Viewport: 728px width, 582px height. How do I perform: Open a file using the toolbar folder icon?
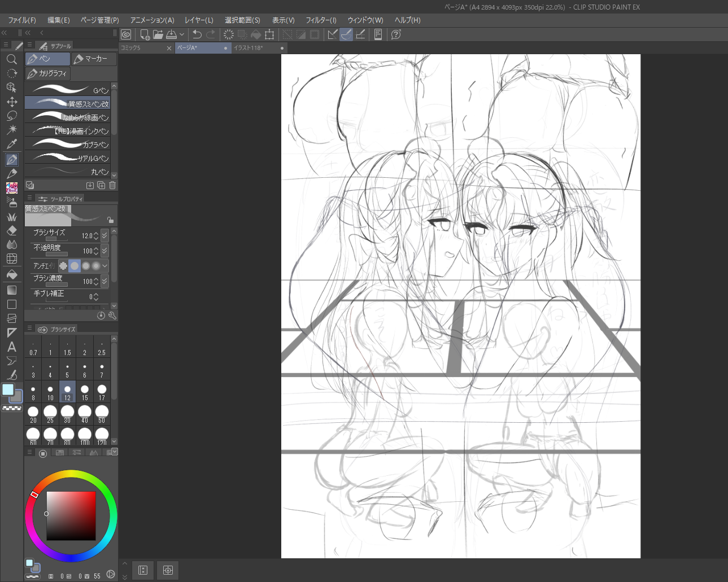(158, 34)
